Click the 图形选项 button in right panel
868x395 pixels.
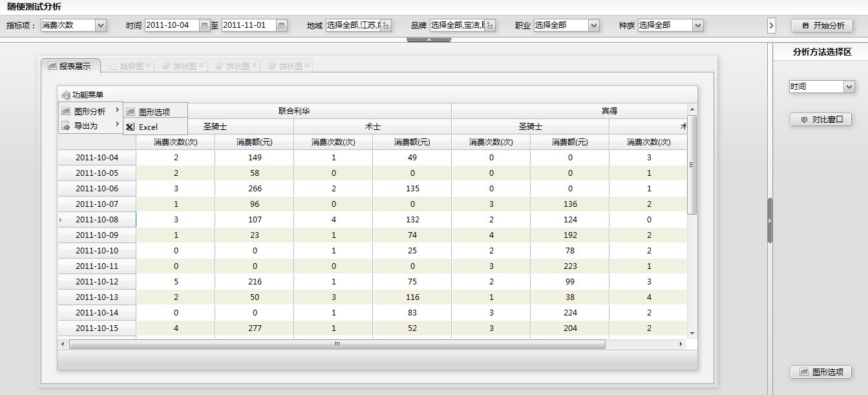point(821,372)
